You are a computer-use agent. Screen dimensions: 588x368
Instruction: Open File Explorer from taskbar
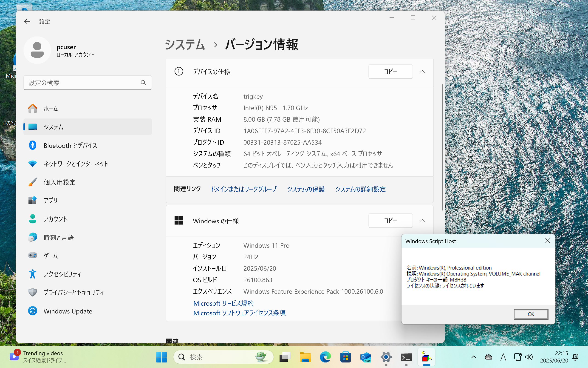click(305, 357)
